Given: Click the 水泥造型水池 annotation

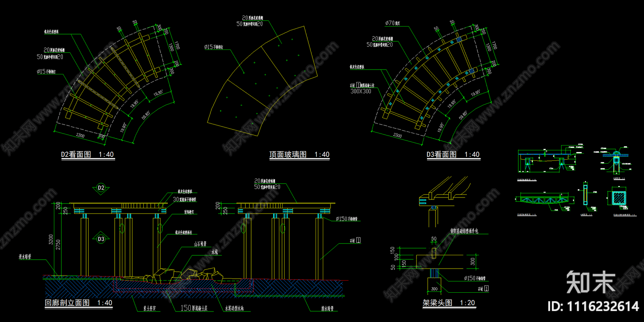Looking at the screenshot, I should (x=234, y=309).
